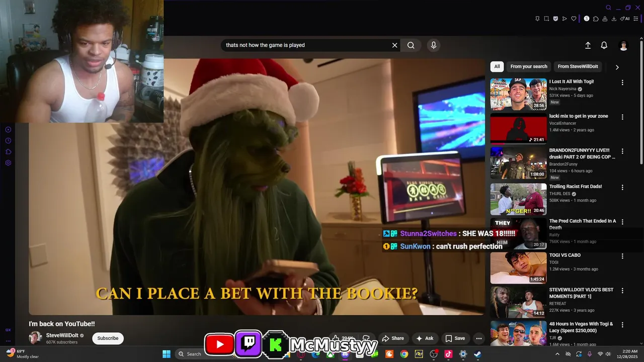Open the extensions cube icon in toolbar
644x362 pixels.
pyautogui.click(x=596, y=19)
